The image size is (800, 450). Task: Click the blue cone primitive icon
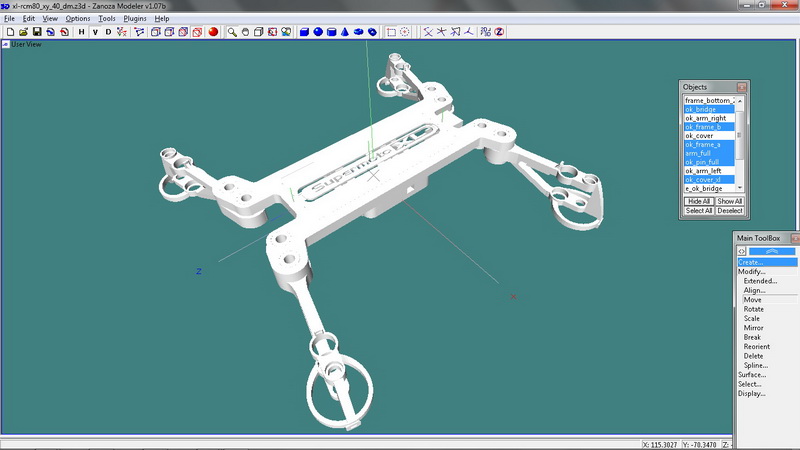[x=345, y=32]
